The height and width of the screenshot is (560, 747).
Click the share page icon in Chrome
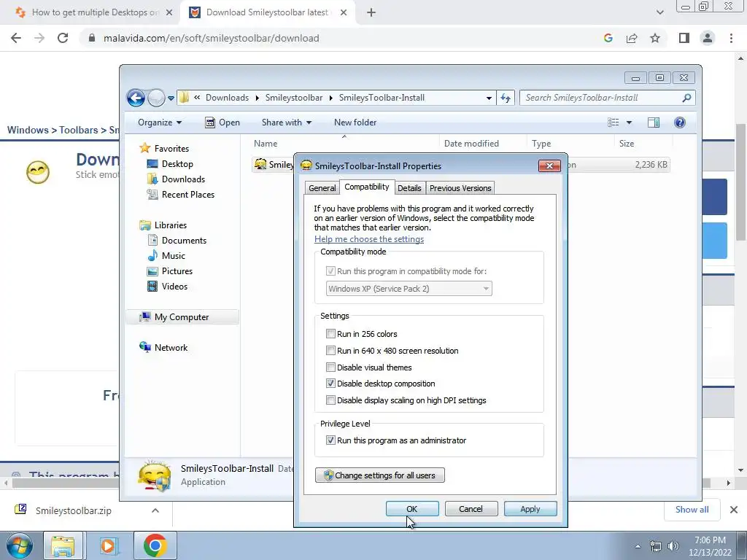click(632, 38)
